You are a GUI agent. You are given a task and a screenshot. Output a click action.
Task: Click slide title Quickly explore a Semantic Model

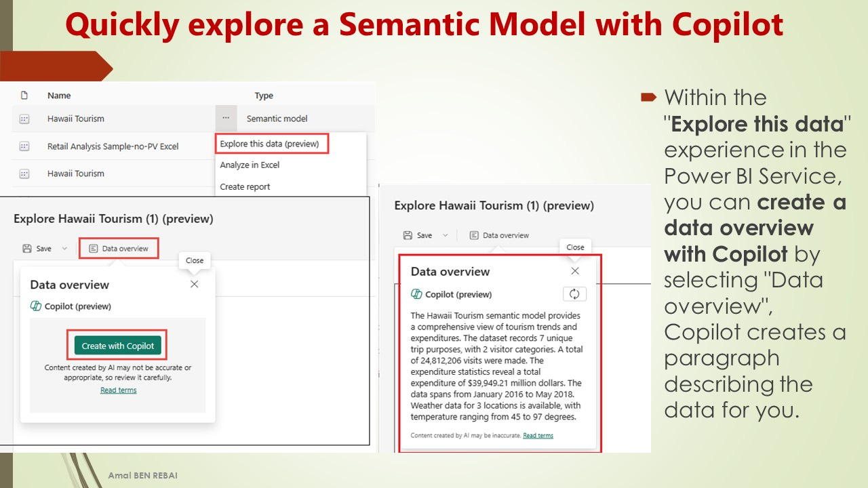click(x=425, y=24)
